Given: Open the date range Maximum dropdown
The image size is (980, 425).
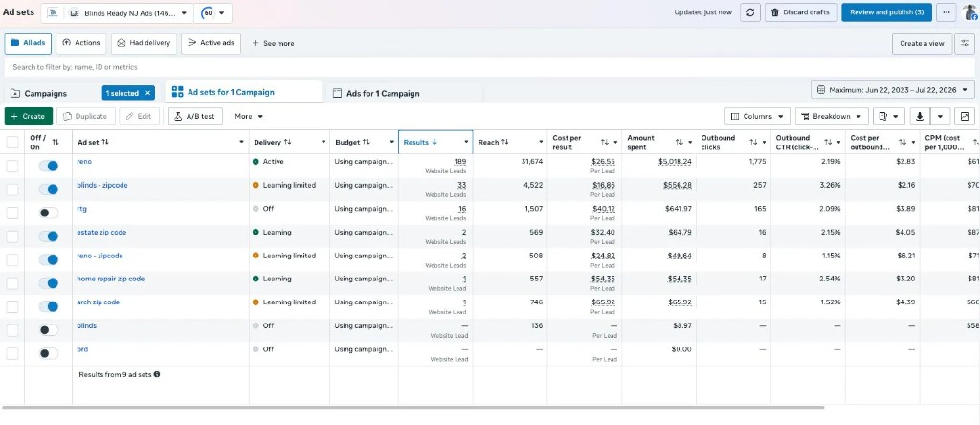Looking at the screenshot, I should (893, 89).
